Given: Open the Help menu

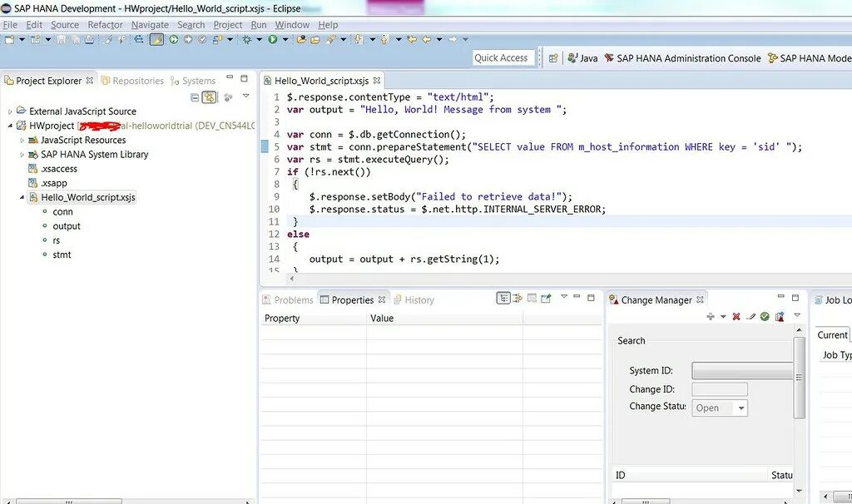Looking at the screenshot, I should click(x=328, y=25).
